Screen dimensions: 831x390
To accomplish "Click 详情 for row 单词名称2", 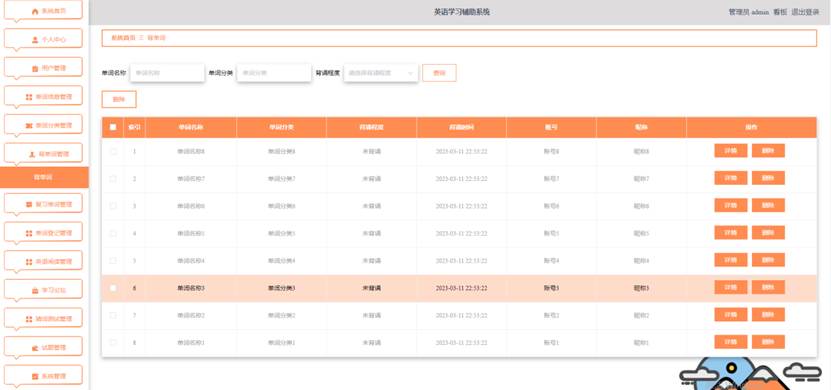I will point(731,315).
